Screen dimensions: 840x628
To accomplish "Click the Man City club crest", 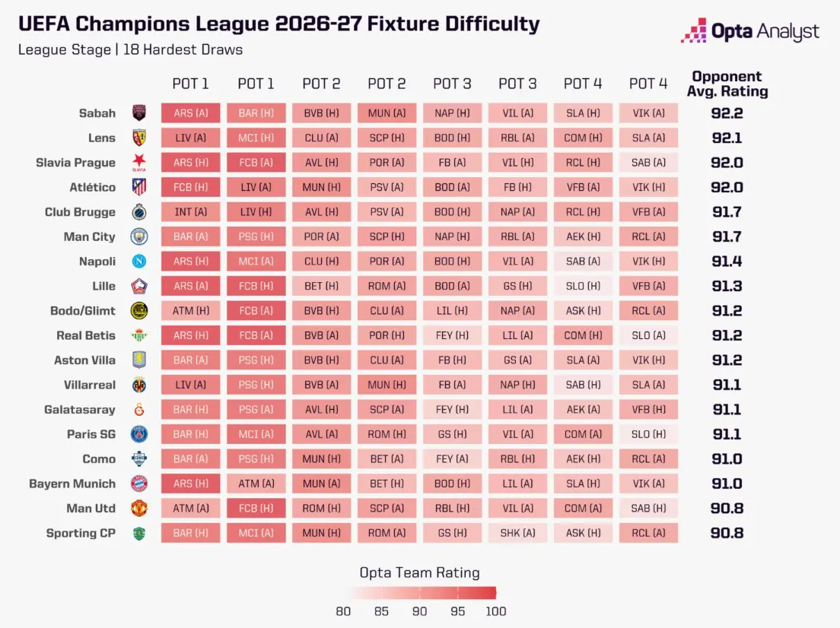I will [x=139, y=236].
